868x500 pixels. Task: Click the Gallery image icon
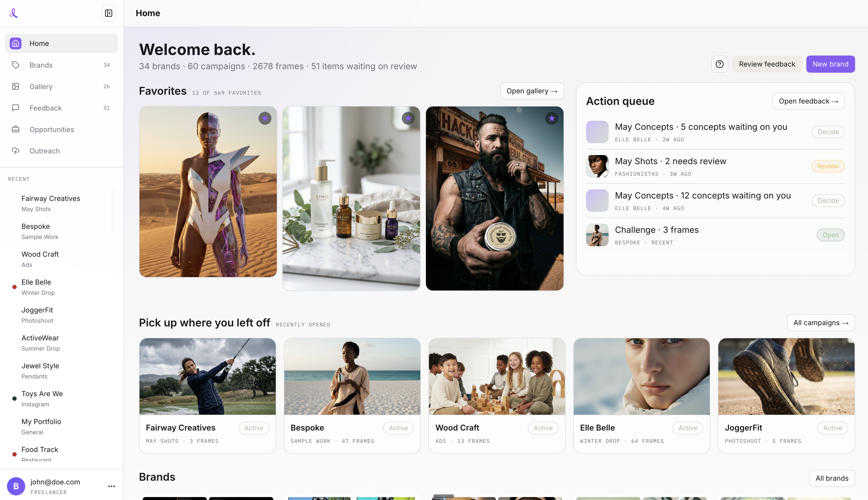pos(16,86)
